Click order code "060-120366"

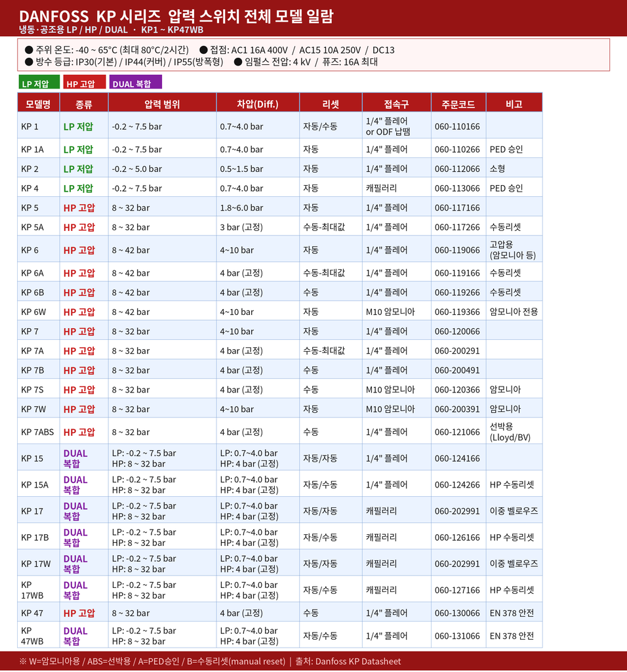point(457,390)
